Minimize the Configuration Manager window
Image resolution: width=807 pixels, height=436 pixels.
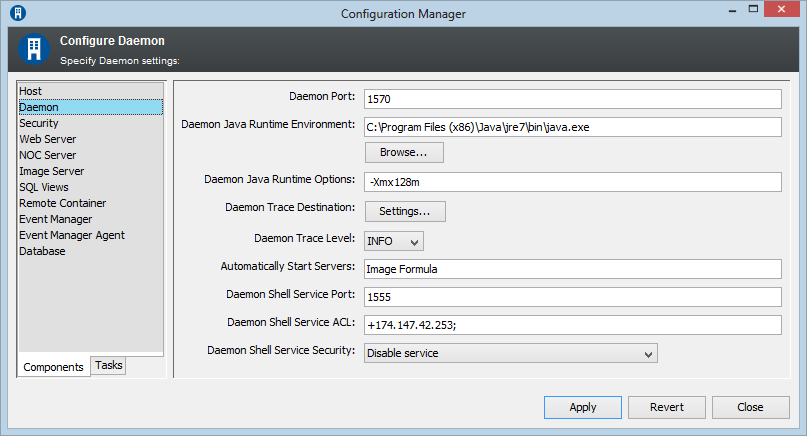pos(732,10)
